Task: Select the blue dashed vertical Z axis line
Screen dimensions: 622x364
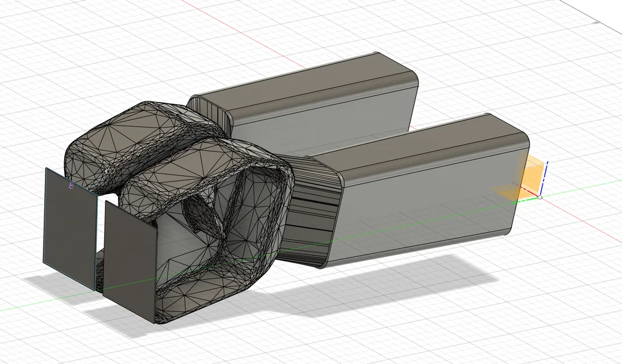Action: [x=544, y=178]
